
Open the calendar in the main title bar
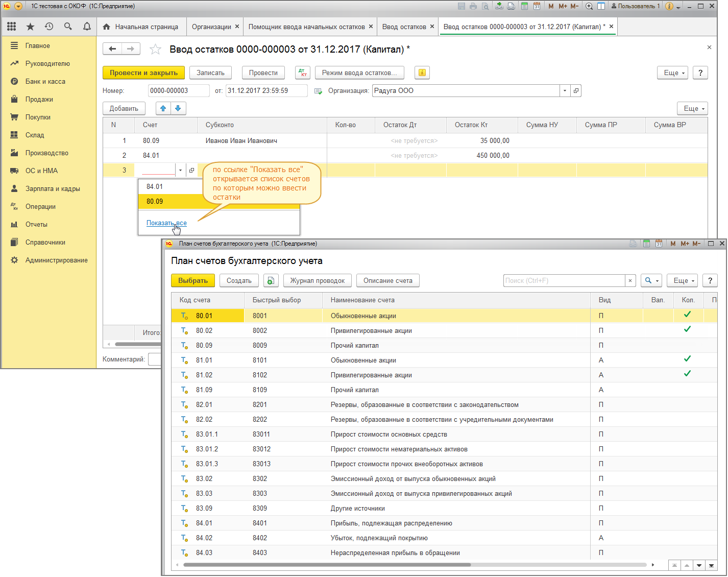click(537, 6)
